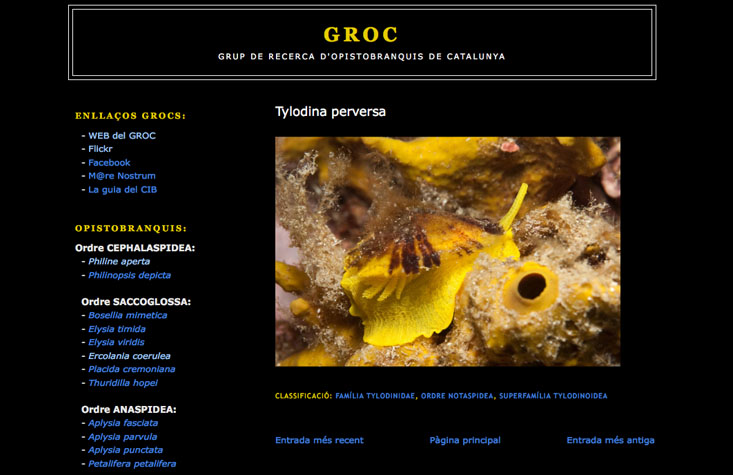Click the OPISTOBRANQUIS sidebar heading
Viewport: 733px width, 475px height.
pos(131,229)
